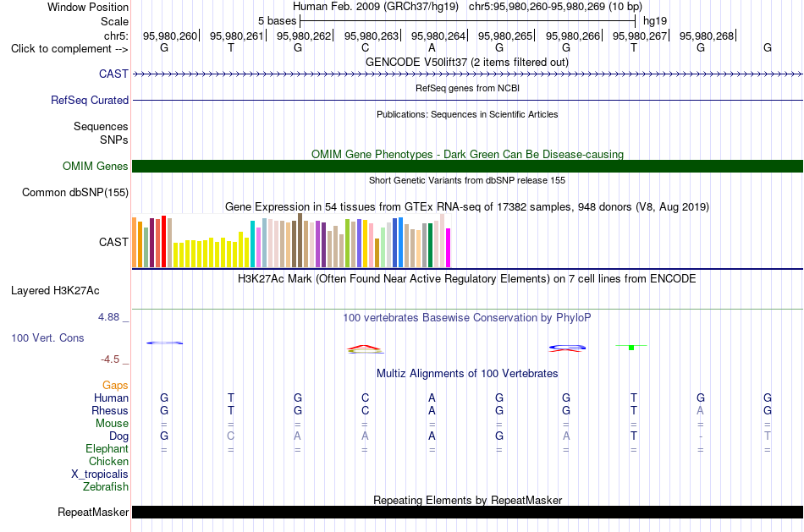Click the orange Gaps label
804x532 pixels.
tap(115, 386)
